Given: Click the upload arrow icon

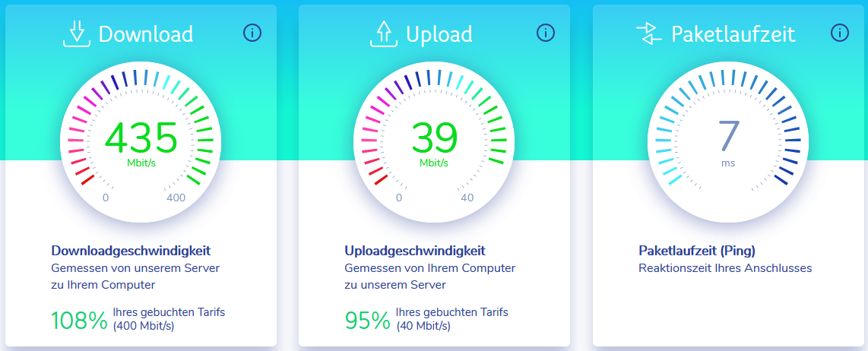Looking at the screenshot, I should point(384,34).
